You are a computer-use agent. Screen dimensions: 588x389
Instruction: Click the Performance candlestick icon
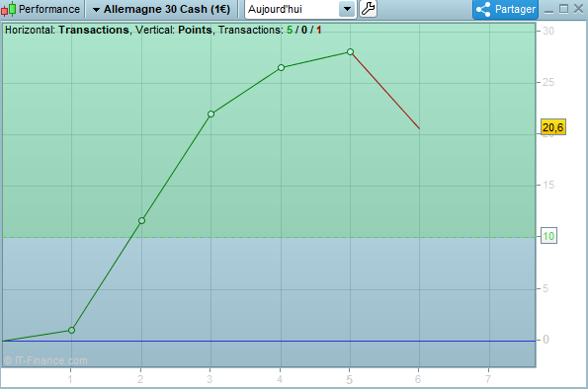pos(9,9)
